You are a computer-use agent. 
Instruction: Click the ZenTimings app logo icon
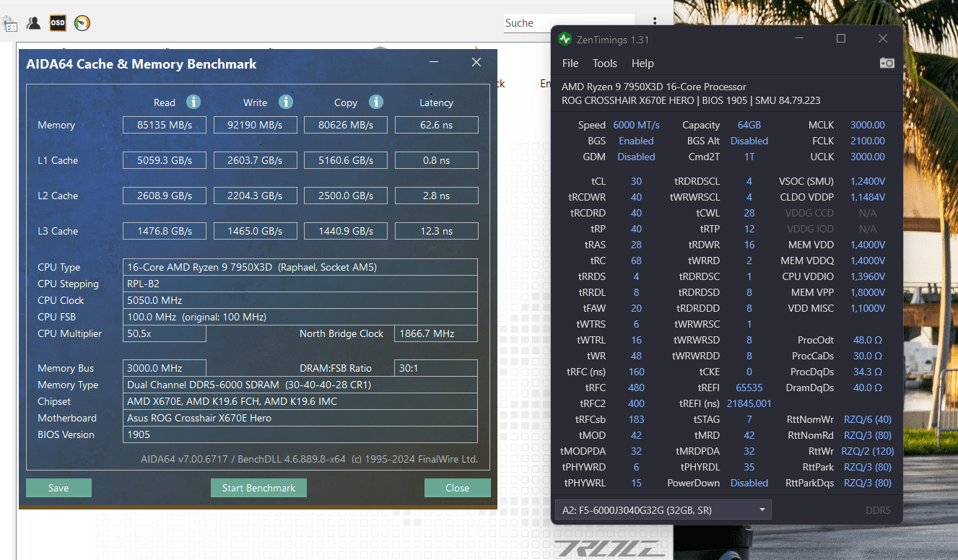[x=565, y=39]
